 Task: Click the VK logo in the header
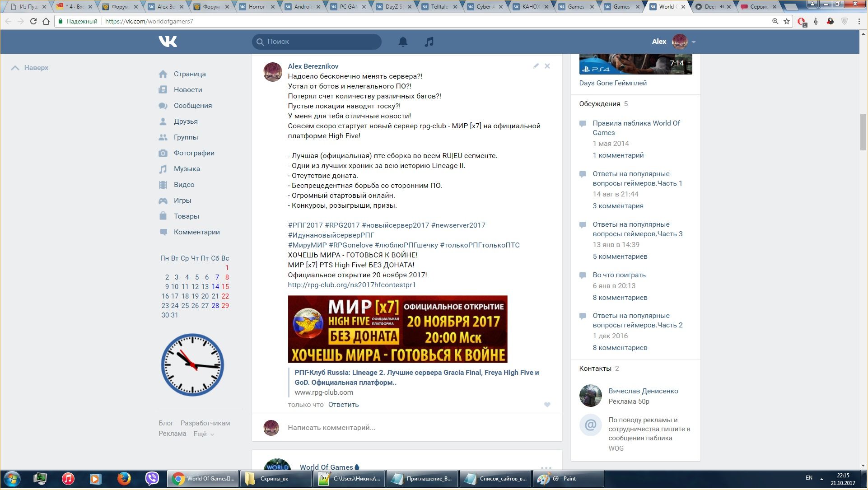168,42
